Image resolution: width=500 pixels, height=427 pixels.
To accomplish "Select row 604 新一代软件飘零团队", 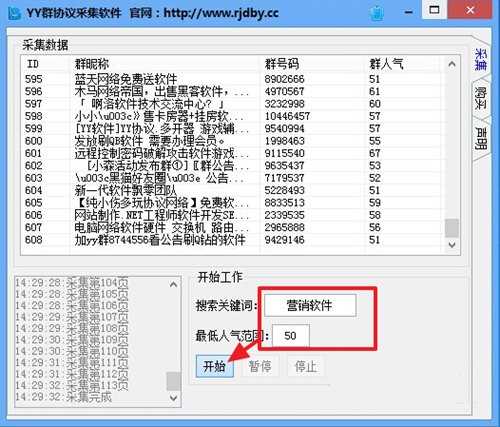I will [232, 190].
